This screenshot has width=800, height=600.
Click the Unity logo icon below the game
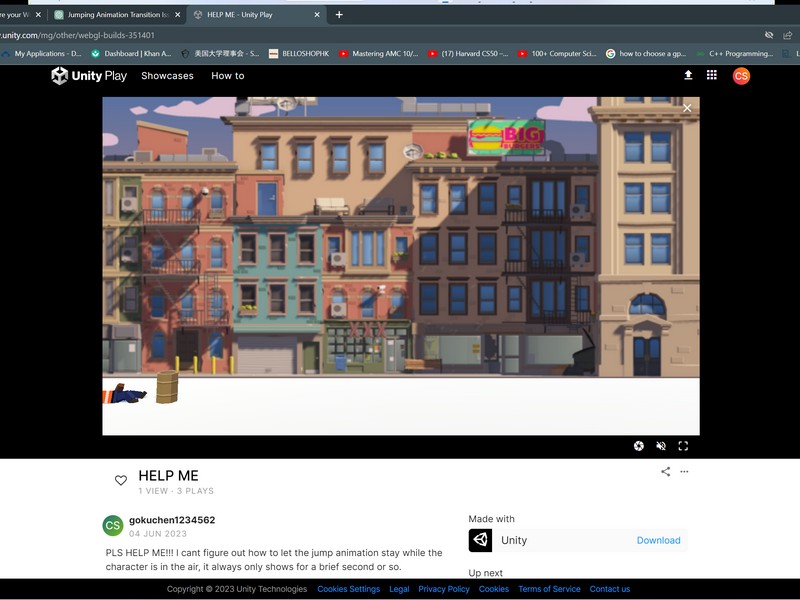(x=639, y=446)
